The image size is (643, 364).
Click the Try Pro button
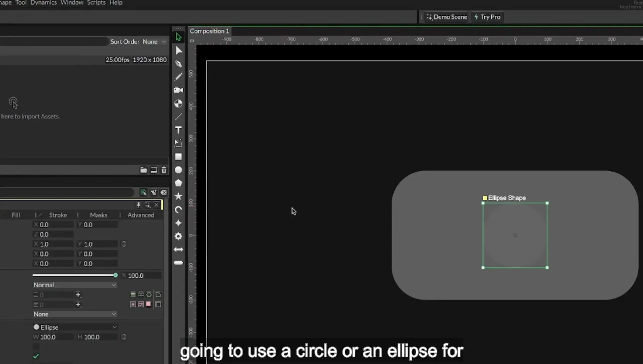pos(487,17)
